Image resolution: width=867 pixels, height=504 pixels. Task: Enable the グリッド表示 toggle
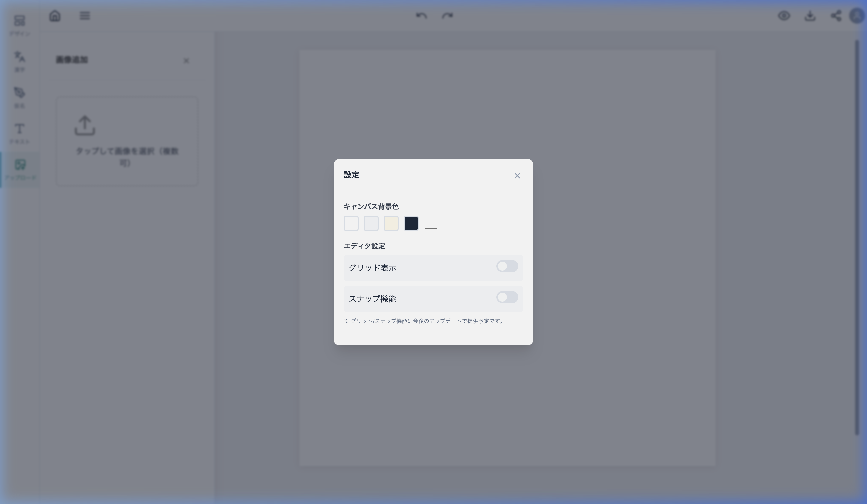point(507,266)
